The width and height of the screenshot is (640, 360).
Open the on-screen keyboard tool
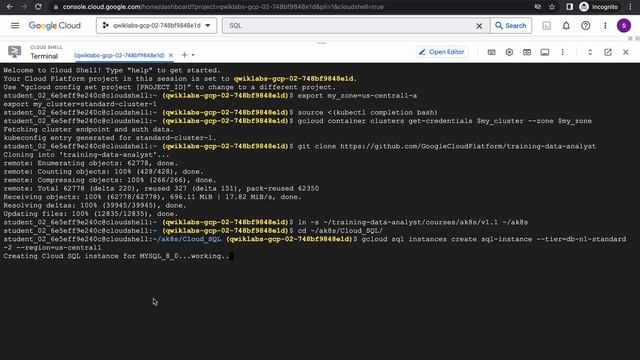(491, 52)
